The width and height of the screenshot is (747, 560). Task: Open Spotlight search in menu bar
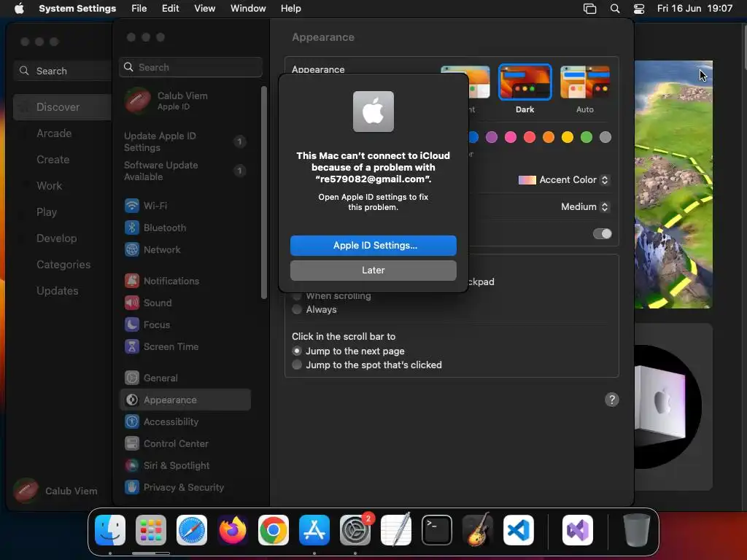point(615,9)
